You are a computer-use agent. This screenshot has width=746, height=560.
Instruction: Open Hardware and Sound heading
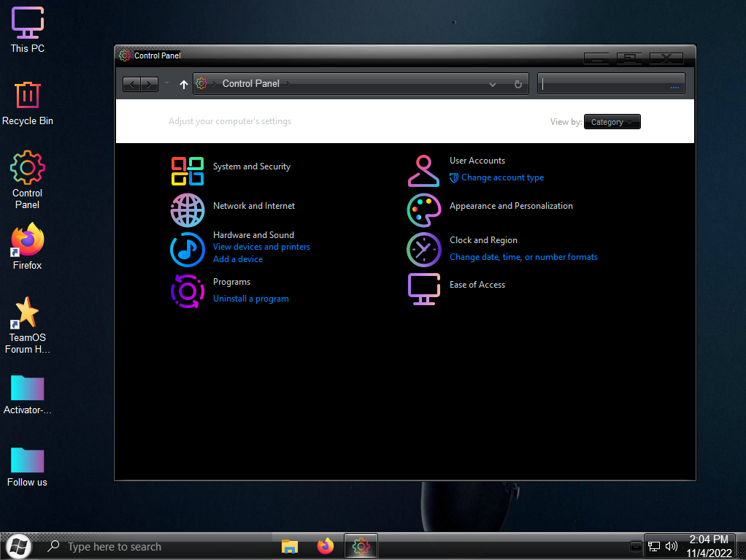click(253, 235)
